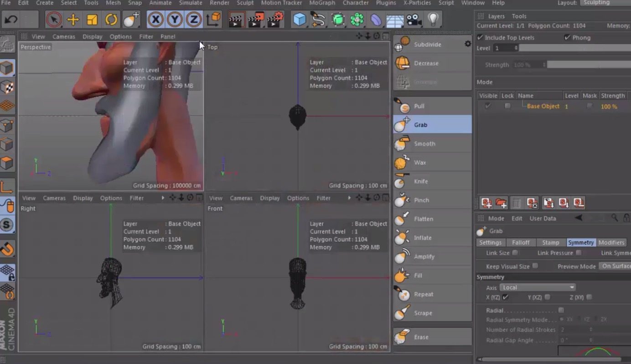Open Perspective viewport Cameras menu

[64, 36]
